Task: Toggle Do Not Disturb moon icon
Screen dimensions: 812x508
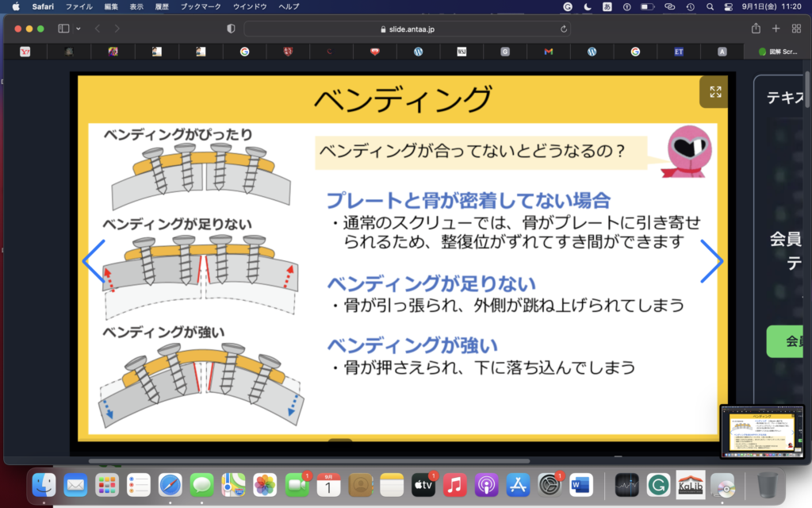Action: (588, 6)
